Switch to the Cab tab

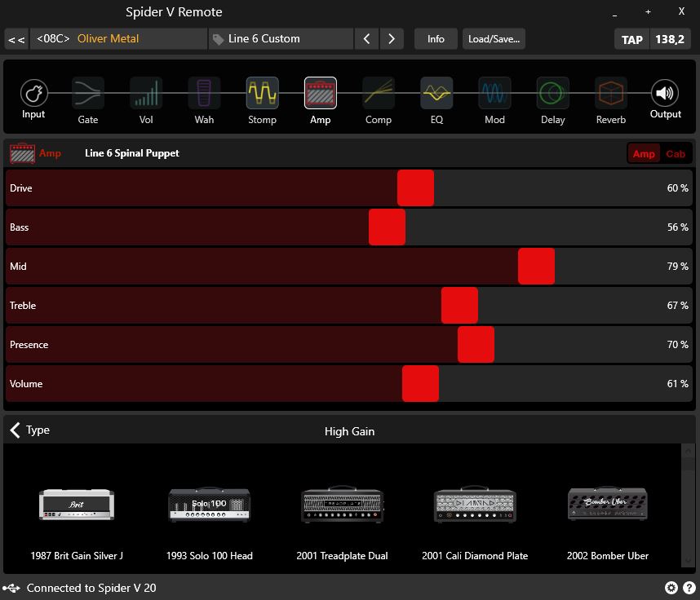(x=676, y=153)
